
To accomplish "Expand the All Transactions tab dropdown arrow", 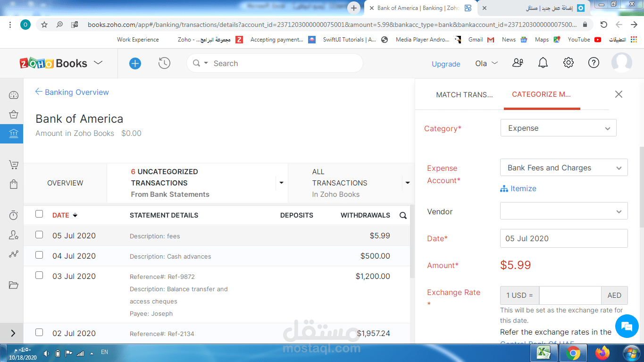I will pos(408,183).
